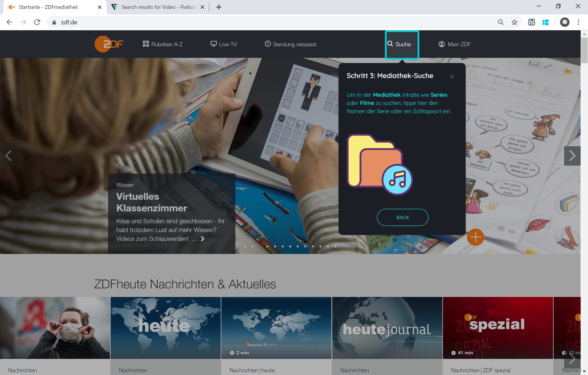Open Sendung verpasst clock link
The width and height of the screenshot is (588, 375).
(x=290, y=44)
